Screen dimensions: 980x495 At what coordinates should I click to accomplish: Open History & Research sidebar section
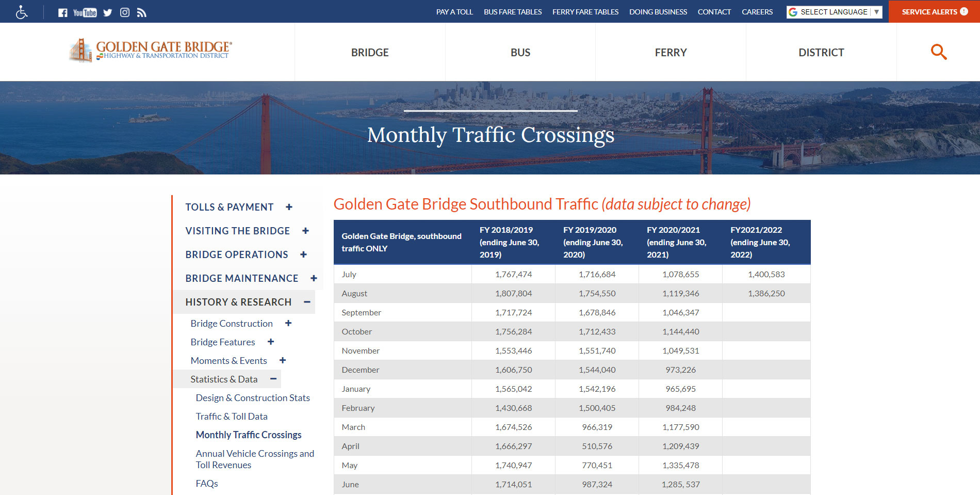pyautogui.click(x=238, y=302)
